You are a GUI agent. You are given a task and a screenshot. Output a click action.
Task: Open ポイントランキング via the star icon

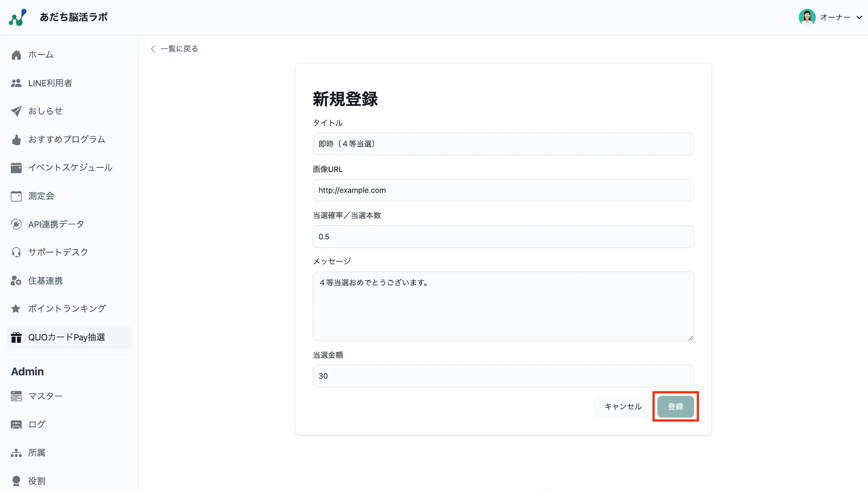tap(16, 308)
